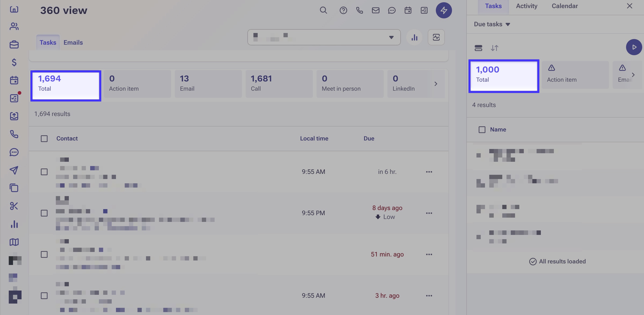Open the global search magnifier icon
This screenshot has height=315, width=644.
[x=323, y=10]
